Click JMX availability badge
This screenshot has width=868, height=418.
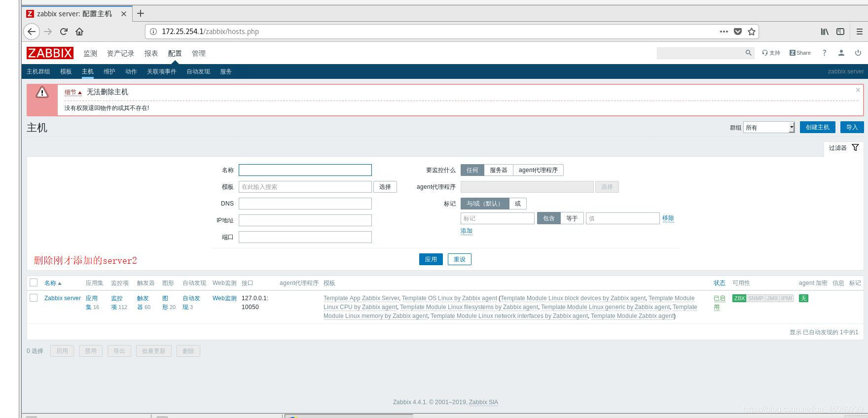tap(772, 298)
